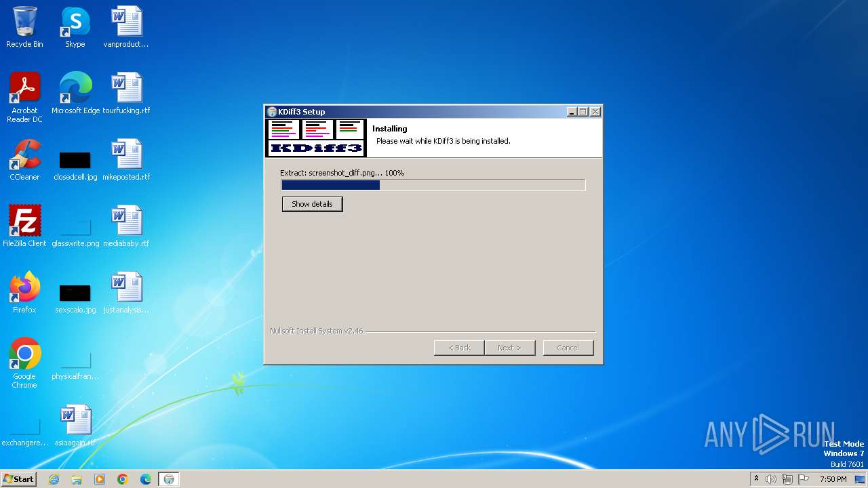Click the disabled Next button
Image resolution: width=868 pixels, height=488 pixels.
click(x=510, y=348)
